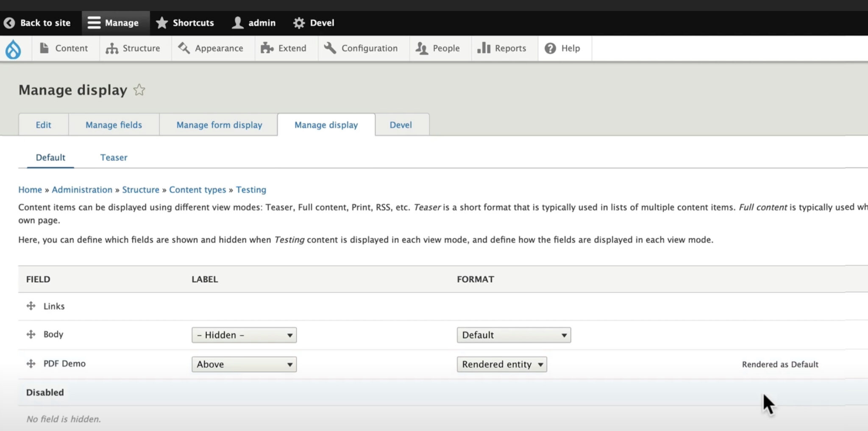Viewport: 868px width, 431px height.
Task: Open the Structure admin menu
Action: (x=136, y=48)
